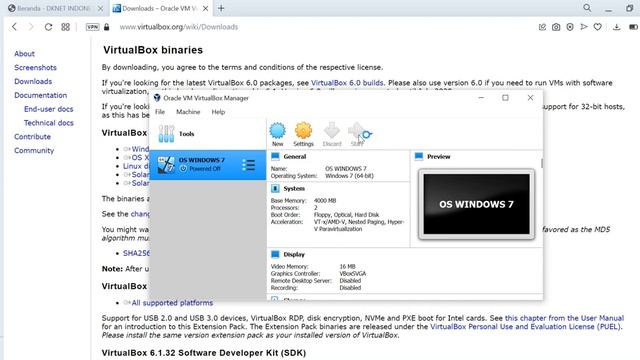Viewport: 640px width, 360px height.
Task: Click the System section chip icon
Action: pyautogui.click(x=275, y=188)
